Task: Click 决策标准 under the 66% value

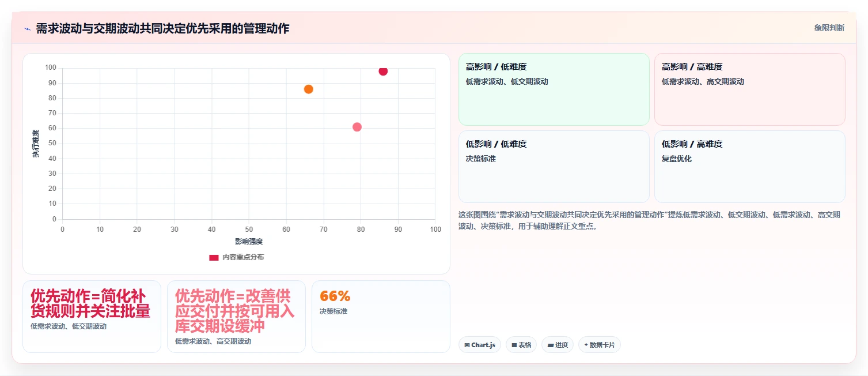Action: 333,311
